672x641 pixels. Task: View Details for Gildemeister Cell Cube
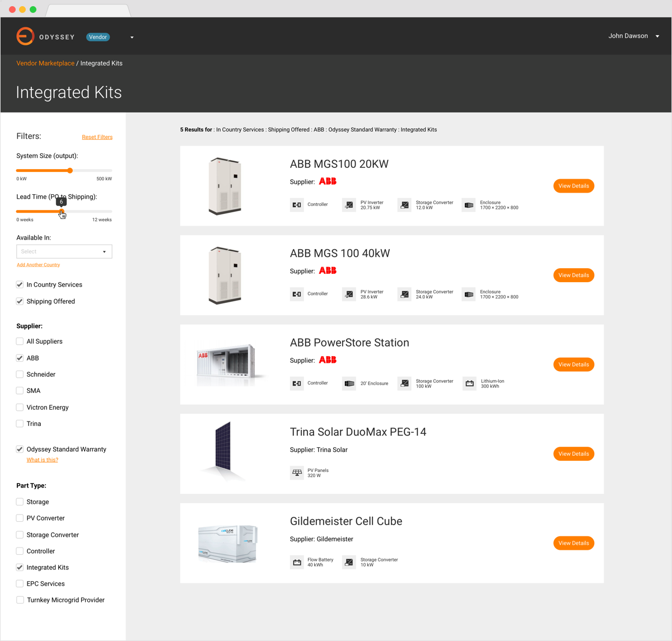point(574,543)
